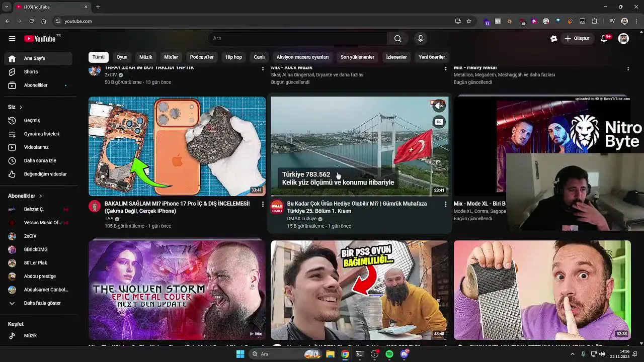Select the Mix'ler filter chip
644x362 pixels.
pyautogui.click(x=171, y=57)
